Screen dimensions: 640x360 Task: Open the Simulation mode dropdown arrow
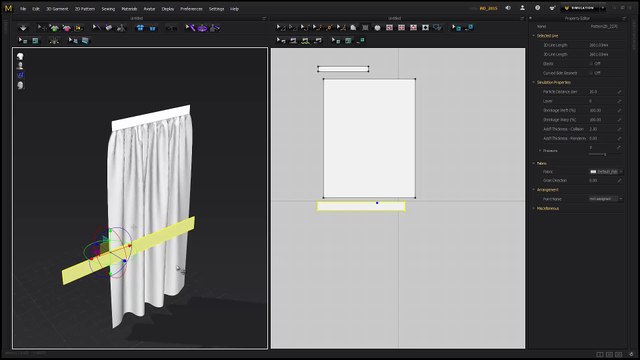coord(603,8)
